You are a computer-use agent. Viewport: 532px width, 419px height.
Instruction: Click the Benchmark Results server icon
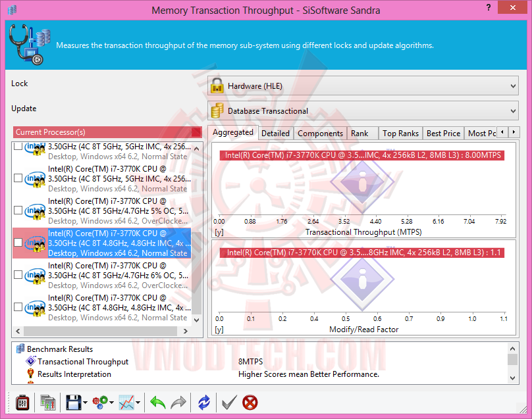20,349
